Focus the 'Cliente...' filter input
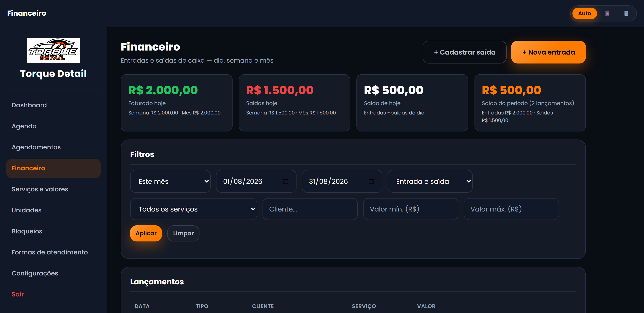Viewport: 644px width, 313px height. (x=310, y=209)
